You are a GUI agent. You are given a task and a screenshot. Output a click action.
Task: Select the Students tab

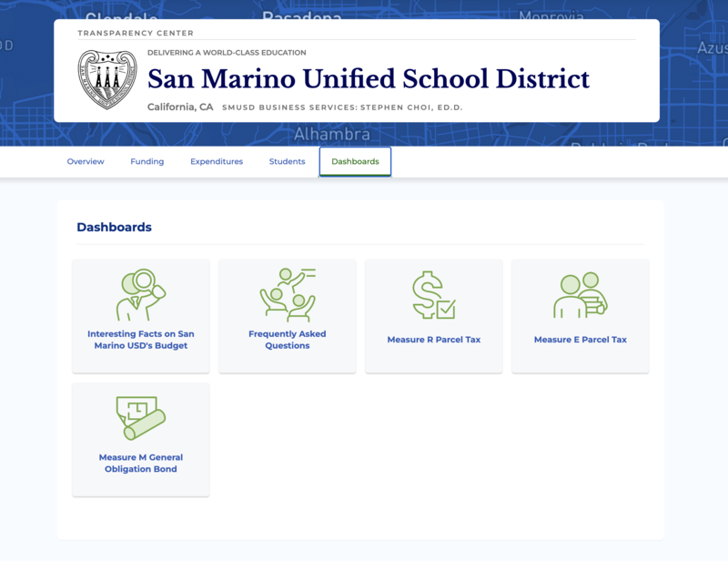tap(287, 161)
